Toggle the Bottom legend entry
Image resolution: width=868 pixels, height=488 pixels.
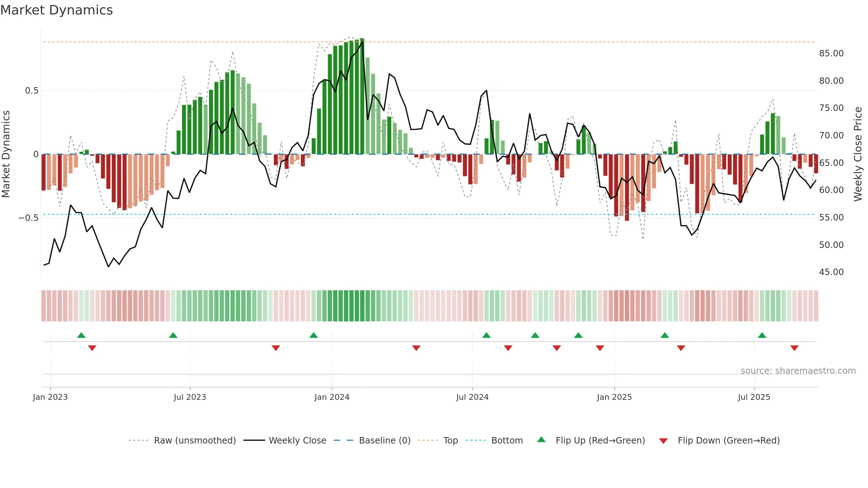click(494, 440)
